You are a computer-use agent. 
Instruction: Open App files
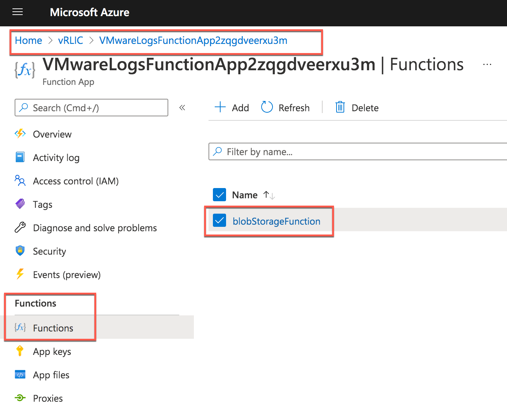tap(51, 375)
